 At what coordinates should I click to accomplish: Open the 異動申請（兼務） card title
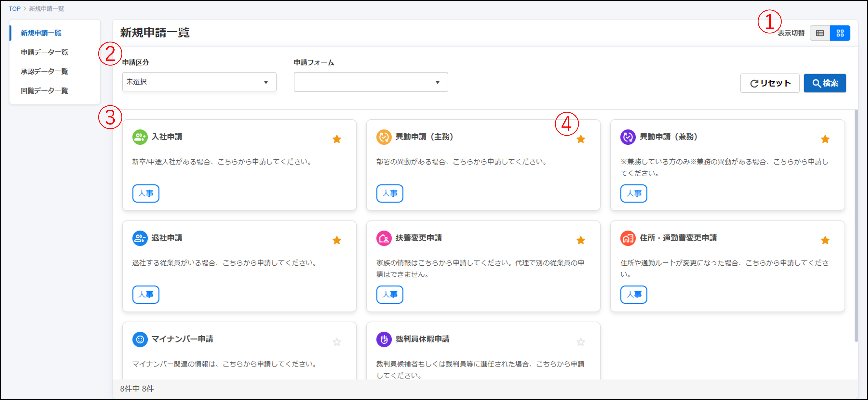[x=669, y=137]
